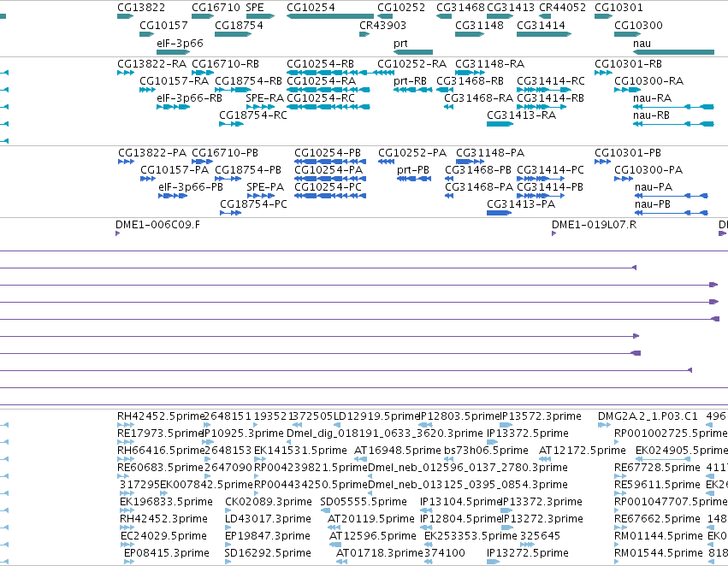728x566 pixels.
Task: Open the SPE gene feature label
Action: 254,8
